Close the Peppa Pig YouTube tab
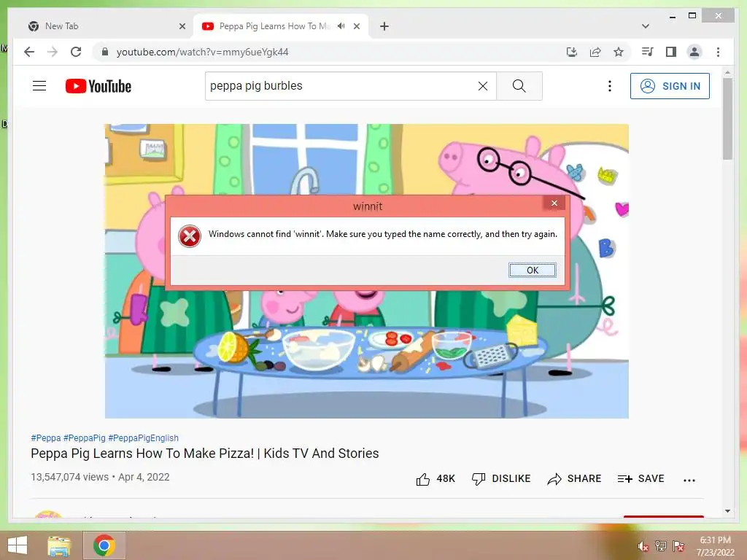Viewport: 747px width, 560px height. 356,26
